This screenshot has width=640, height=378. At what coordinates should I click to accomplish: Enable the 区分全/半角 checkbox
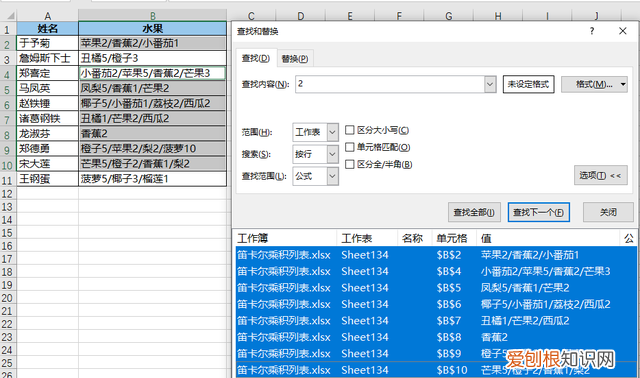pyautogui.click(x=349, y=164)
